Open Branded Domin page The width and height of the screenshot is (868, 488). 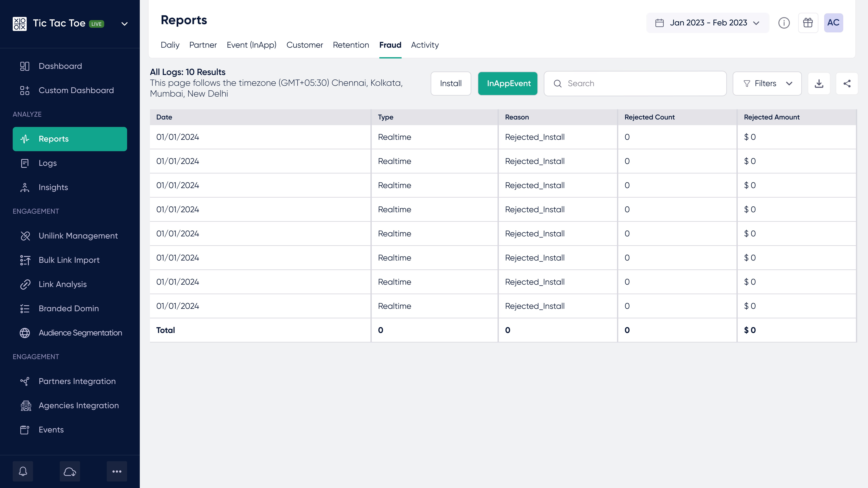click(x=70, y=309)
